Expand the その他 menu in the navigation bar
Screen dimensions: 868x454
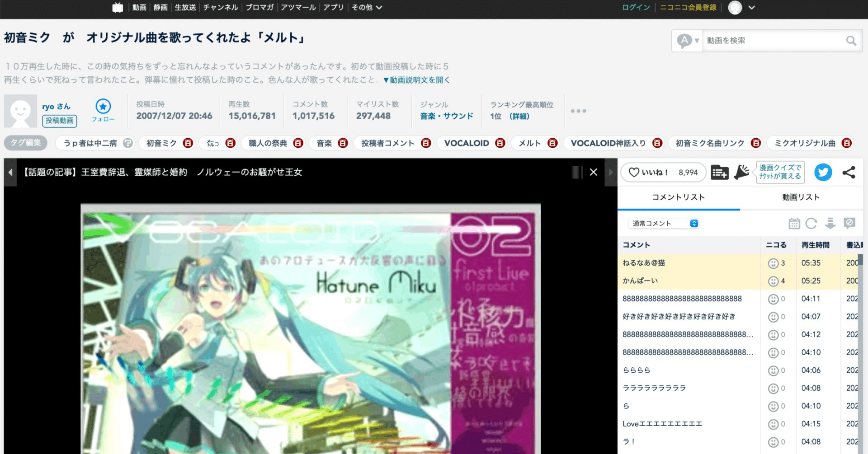click(367, 7)
